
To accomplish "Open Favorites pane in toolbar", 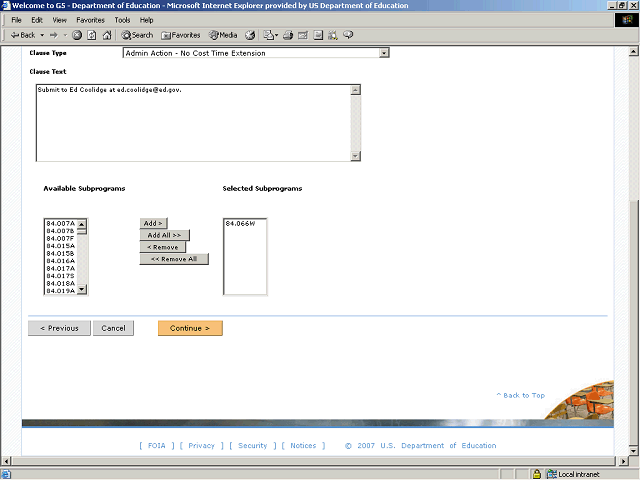I will pyautogui.click(x=180, y=35).
